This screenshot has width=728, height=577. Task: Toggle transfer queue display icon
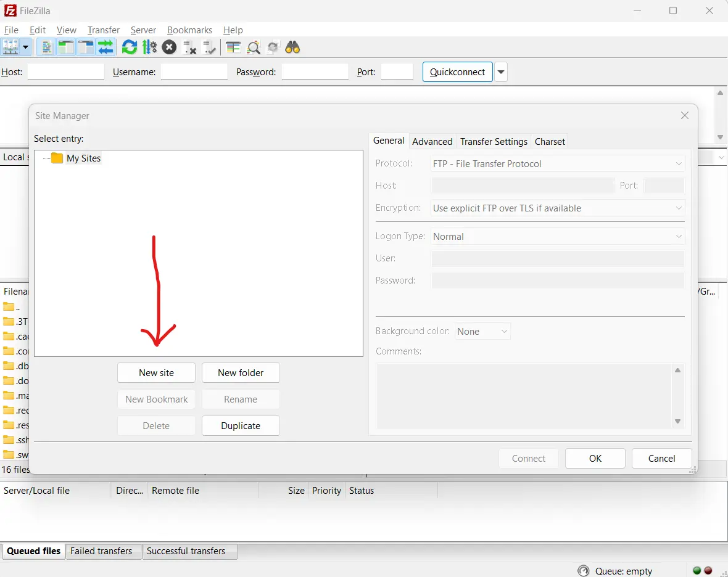[106, 47]
